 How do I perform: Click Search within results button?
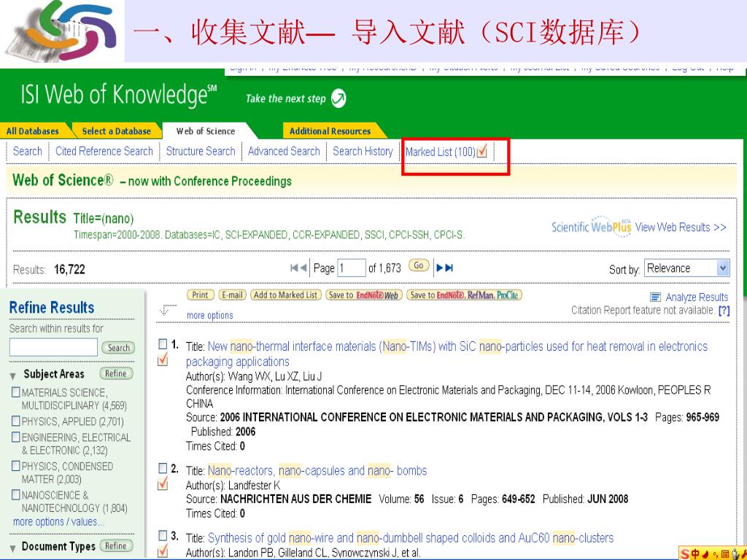pos(118,348)
